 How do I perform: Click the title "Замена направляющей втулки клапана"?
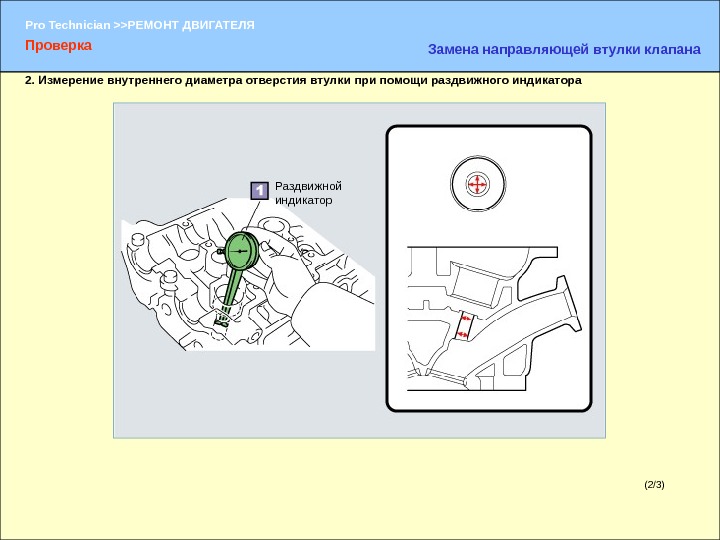tap(564, 49)
